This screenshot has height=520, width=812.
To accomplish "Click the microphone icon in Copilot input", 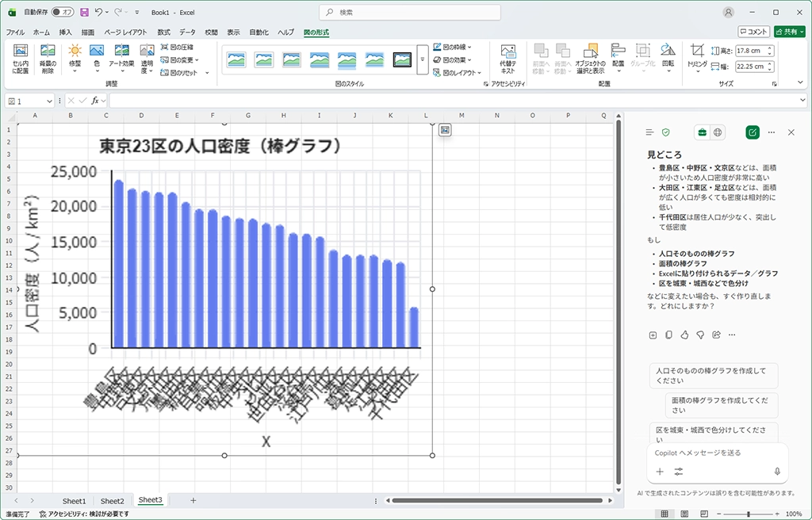I will coord(776,472).
